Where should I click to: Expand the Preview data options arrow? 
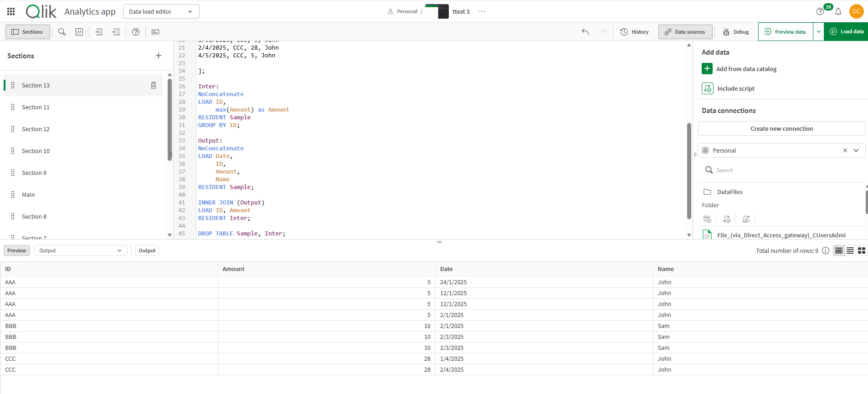(819, 32)
